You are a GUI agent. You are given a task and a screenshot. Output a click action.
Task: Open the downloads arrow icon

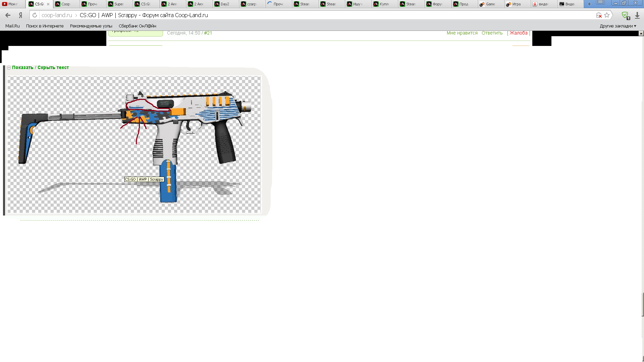click(637, 15)
